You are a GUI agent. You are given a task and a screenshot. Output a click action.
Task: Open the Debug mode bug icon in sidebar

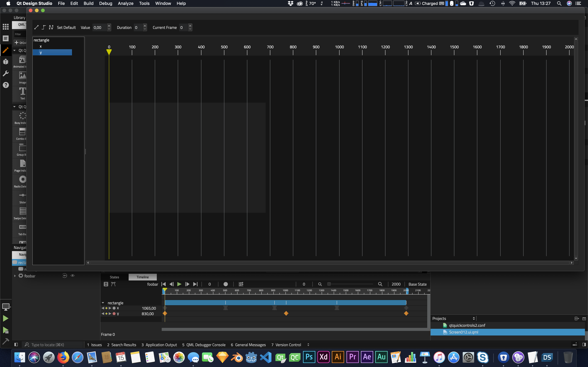pyautogui.click(x=6, y=61)
